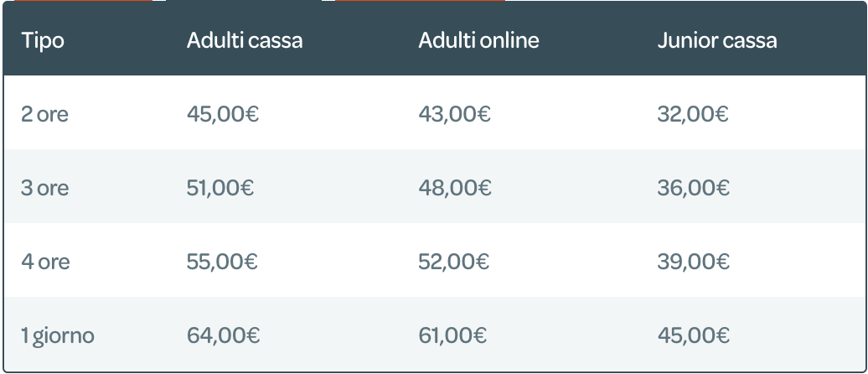This screenshot has height=374, width=868.
Task: Click the Junior cassa column header
Action: coord(717,40)
